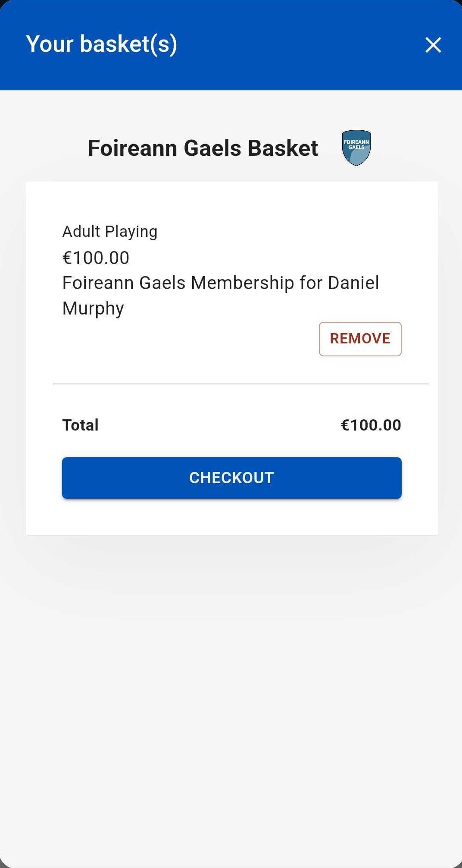Select the 'Your basket(s)' header title

pyautogui.click(x=101, y=44)
